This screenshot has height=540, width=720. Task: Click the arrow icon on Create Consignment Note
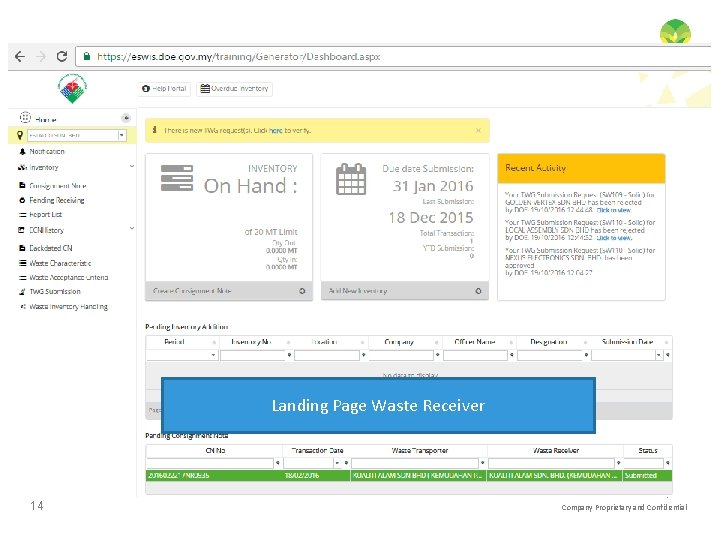point(302,291)
